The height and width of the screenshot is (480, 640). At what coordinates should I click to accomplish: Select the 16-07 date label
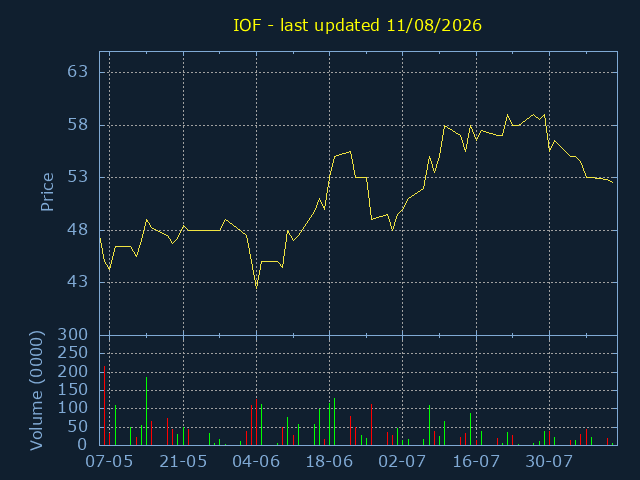click(476, 462)
